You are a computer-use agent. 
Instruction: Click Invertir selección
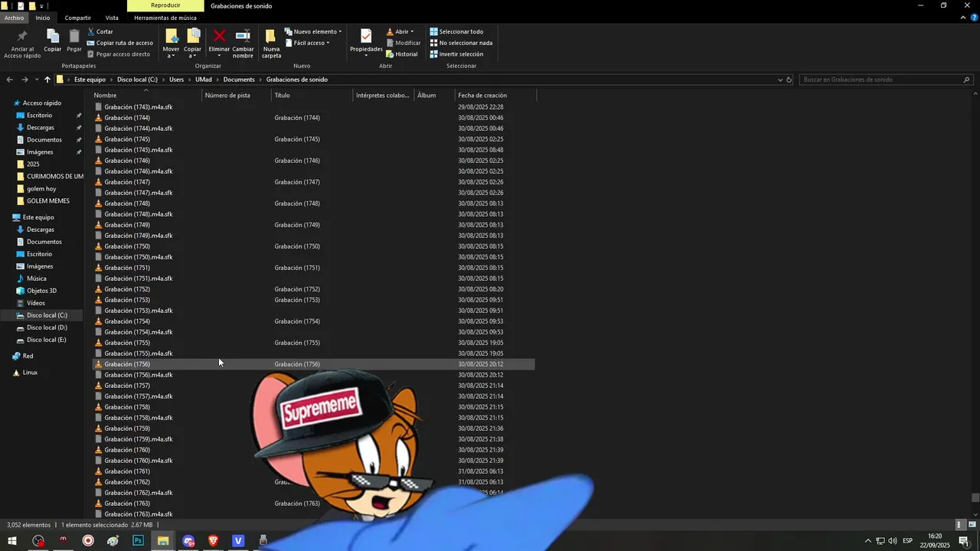pos(456,54)
